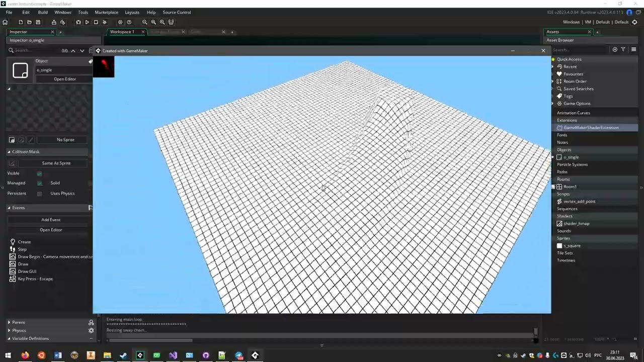Image resolution: width=644 pixels, height=362 pixels.
Task: Open the File menu
Action: [x=9, y=12]
